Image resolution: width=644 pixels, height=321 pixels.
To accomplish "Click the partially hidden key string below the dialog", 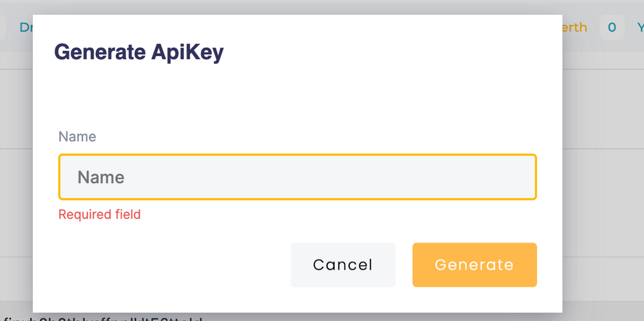I will coord(101,318).
